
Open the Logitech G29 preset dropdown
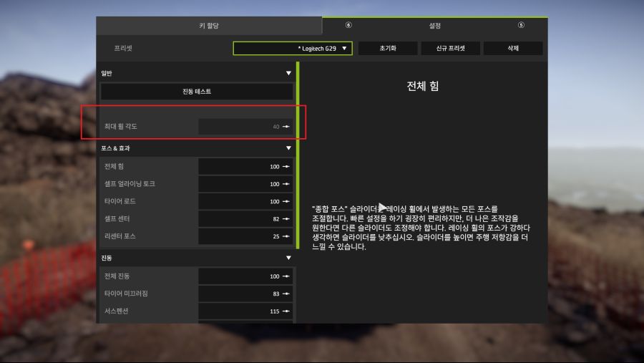(293, 48)
